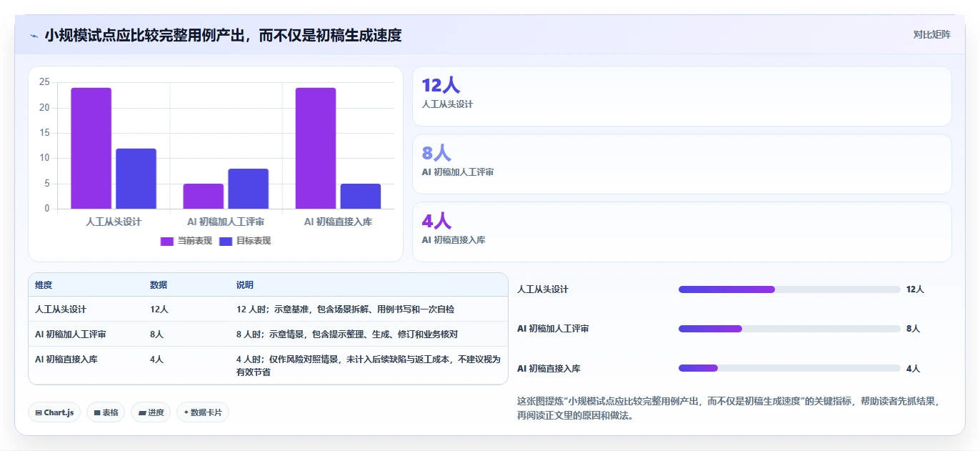Select the 人工从头设计 cell in the table

coord(61,309)
